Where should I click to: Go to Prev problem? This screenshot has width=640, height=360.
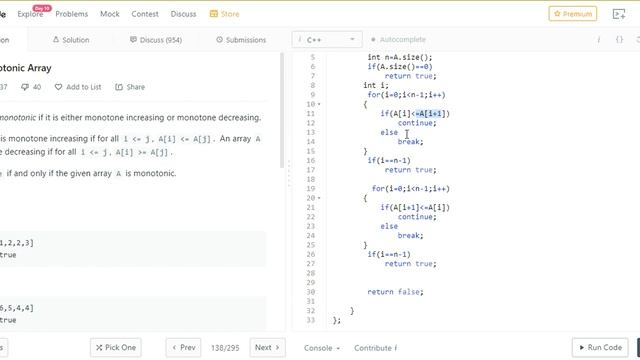(x=183, y=347)
